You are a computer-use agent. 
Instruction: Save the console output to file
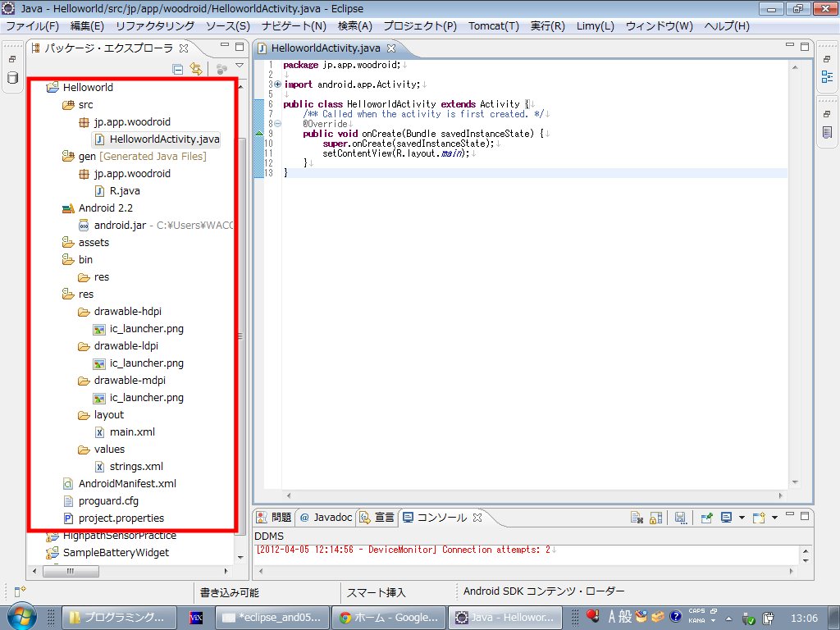(x=680, y=518)
